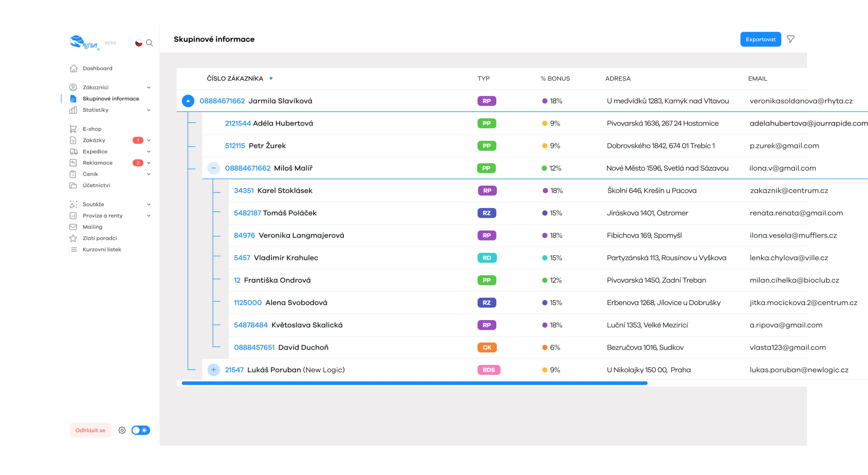Click the Účetnictví folder icon

tap(73, 185)
